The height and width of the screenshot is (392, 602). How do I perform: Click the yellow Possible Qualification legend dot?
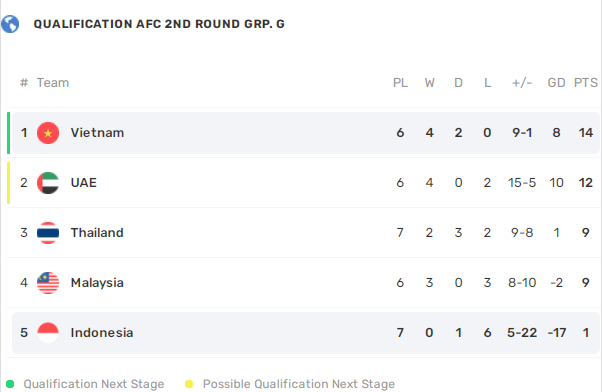point(189,384)
